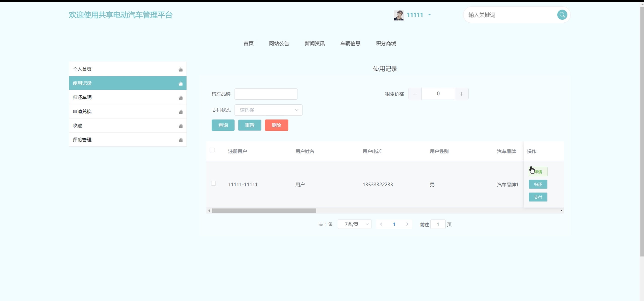This screenshot has width=644, height=301.
Task: Click home icon beside 申请兑换
Action: (181, 112)
